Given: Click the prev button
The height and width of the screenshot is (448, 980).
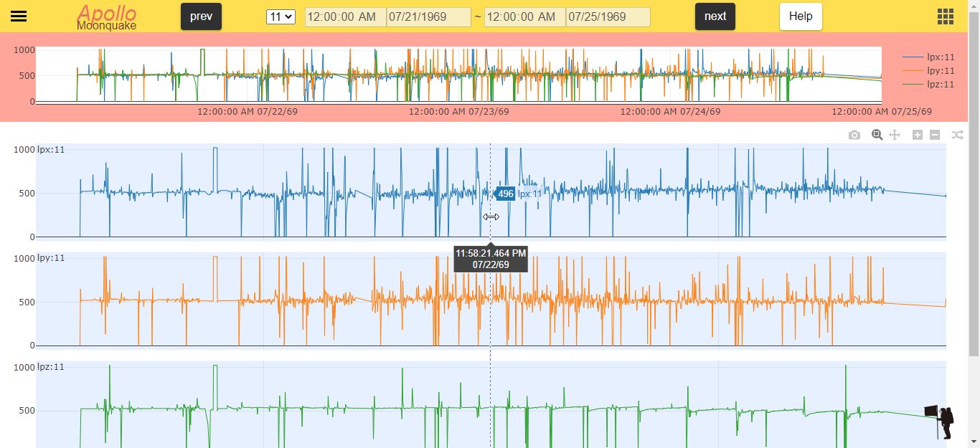Looking at the screenshot, I should 201,16.
